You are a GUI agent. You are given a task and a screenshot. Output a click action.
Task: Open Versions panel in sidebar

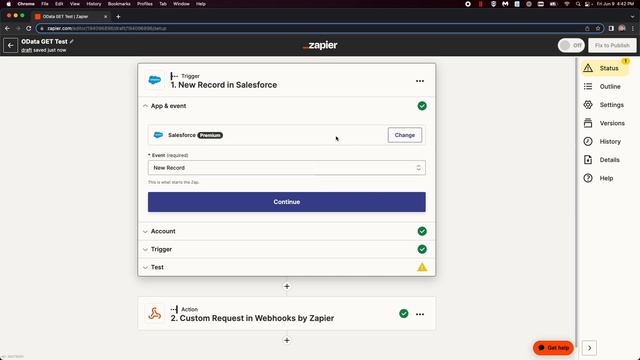(604, 123)
